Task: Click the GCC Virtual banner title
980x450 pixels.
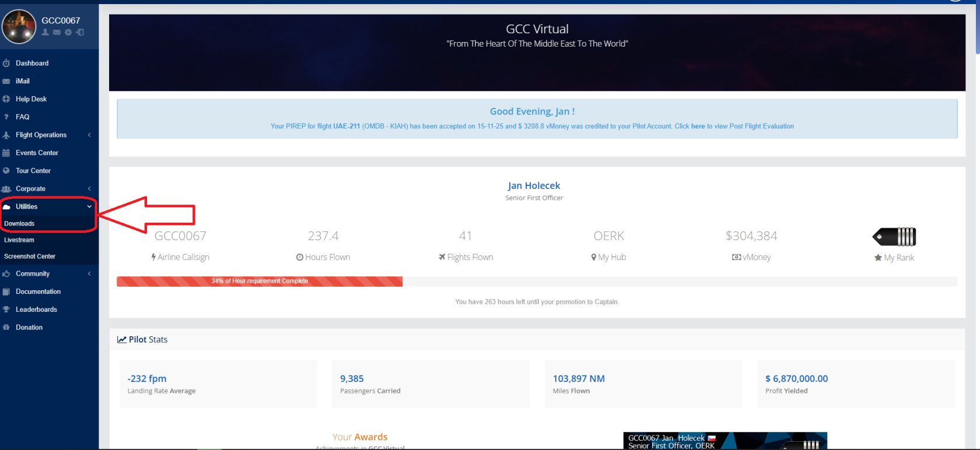Action: coord(537,29)
